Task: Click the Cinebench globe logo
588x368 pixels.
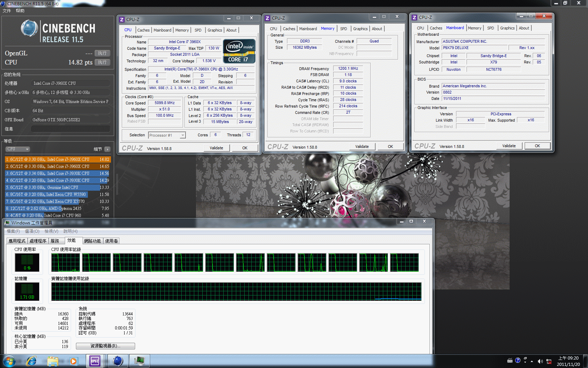Action: [x=29, y=28]
